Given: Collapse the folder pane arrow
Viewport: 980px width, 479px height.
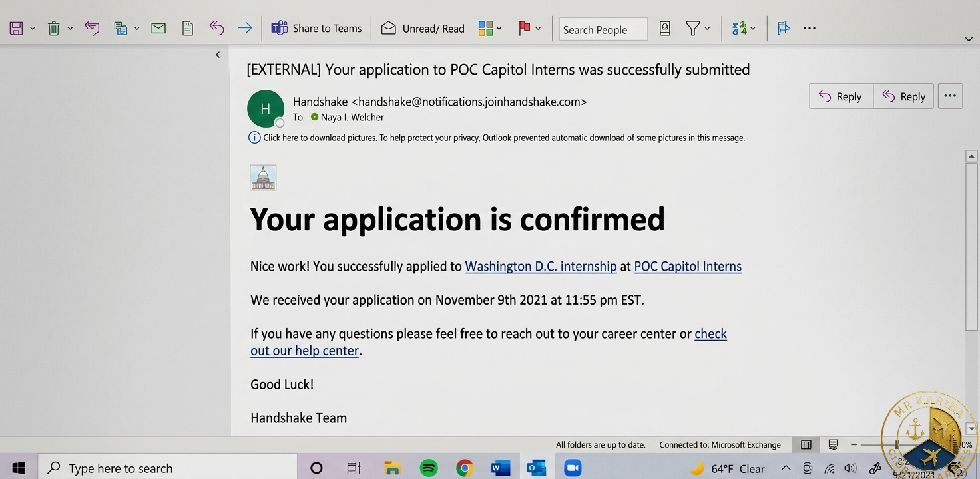Looking at the screenshot, I should (218, 55).
